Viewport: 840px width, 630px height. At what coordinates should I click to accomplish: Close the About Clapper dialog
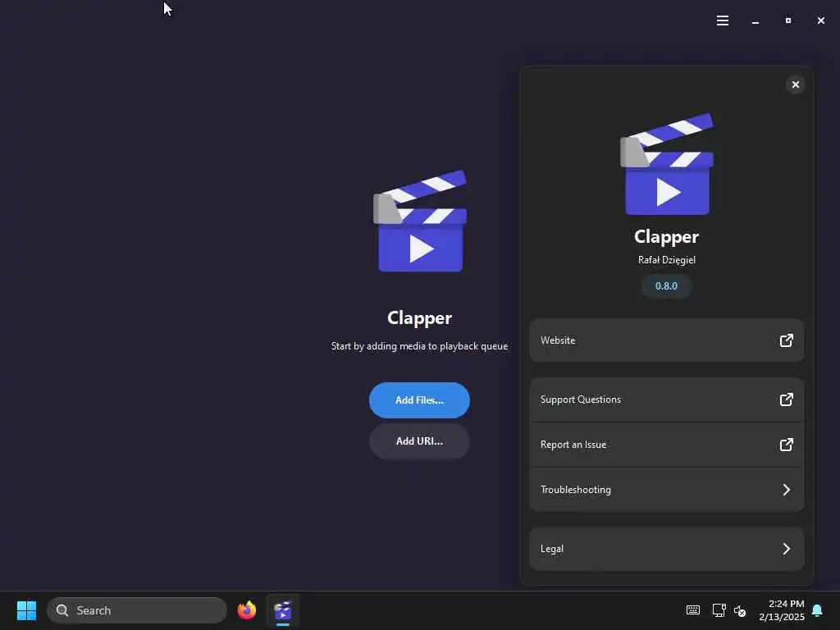(x=795, y=84)
